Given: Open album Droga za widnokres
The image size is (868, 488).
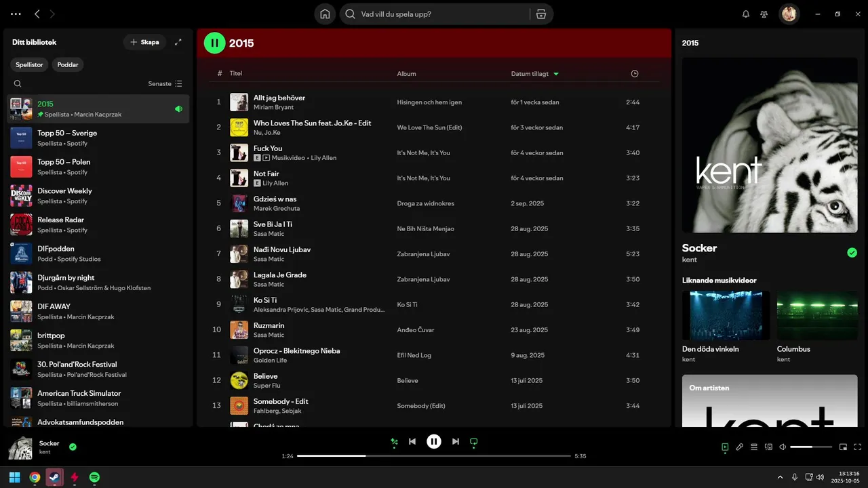Looking at the screenshot, I should [x=425, y=203].
